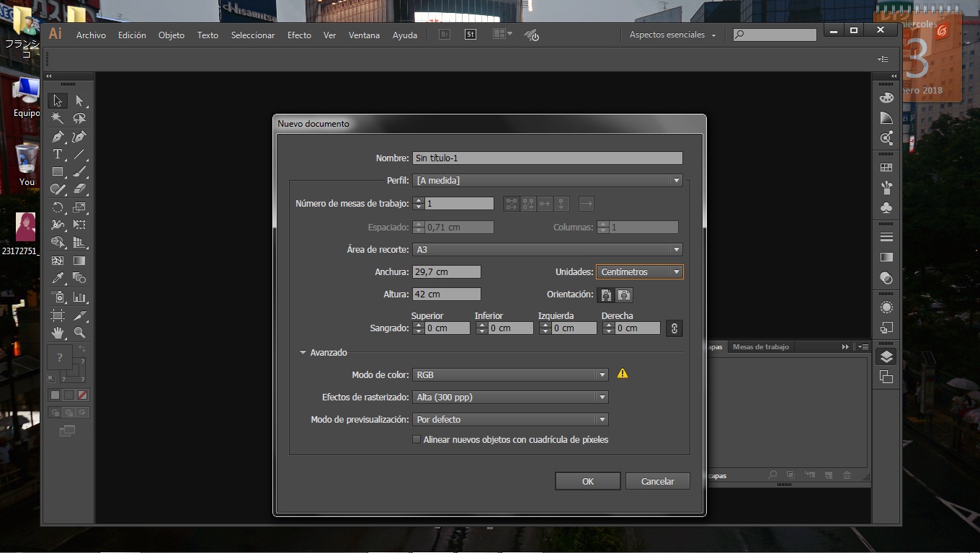Open the Stroke panel icon

886,237
